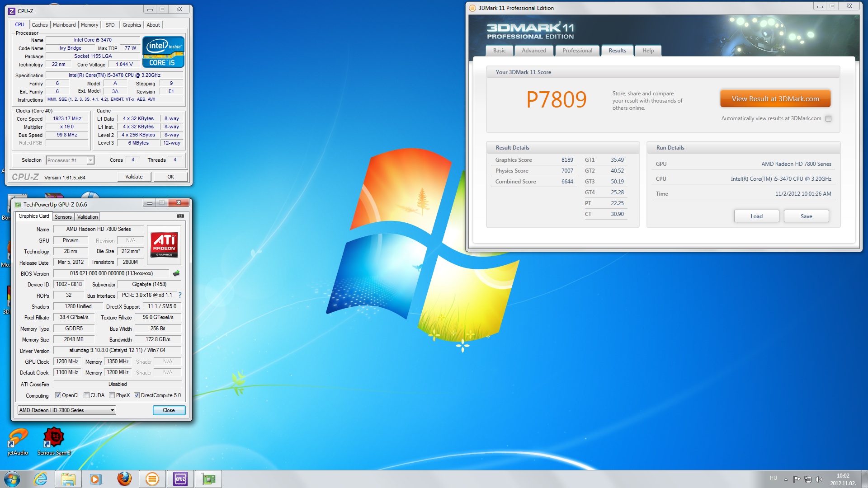Click the volume speaker tray icon
The image size is (868, 488).
pos(819,479)
